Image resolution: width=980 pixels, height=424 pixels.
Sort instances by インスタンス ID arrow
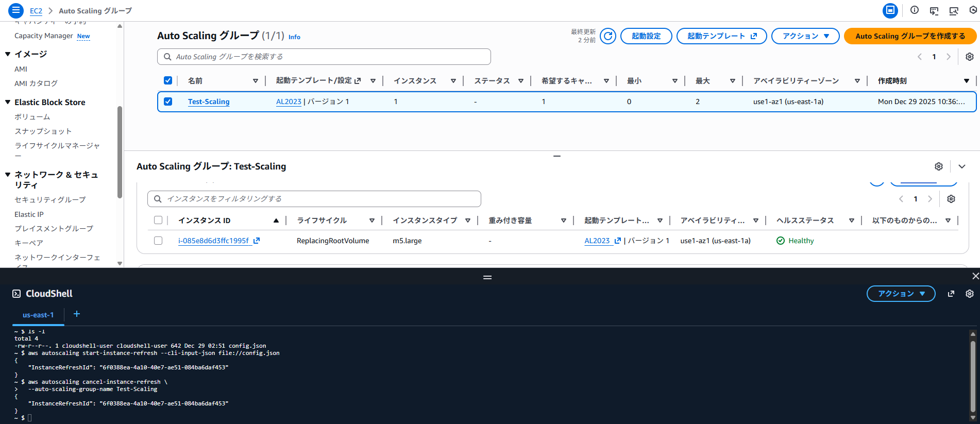coord(276,221)
